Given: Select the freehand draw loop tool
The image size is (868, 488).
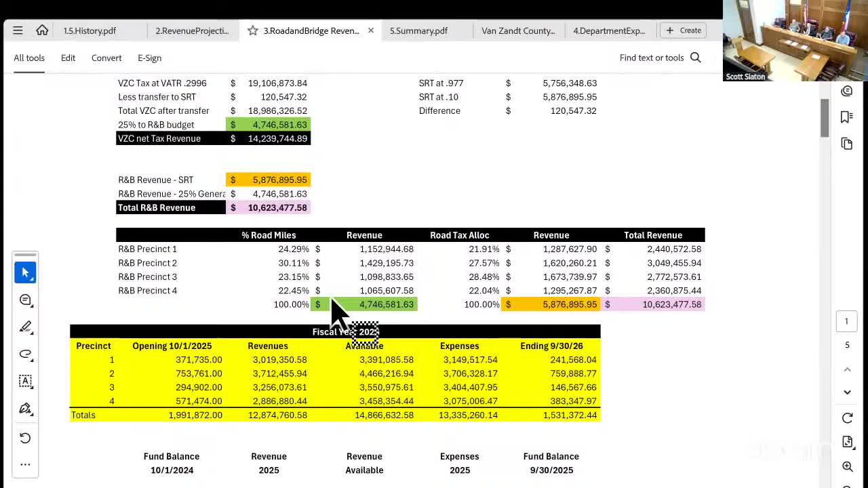Looking at the screenshot, I should click(25, 354).
